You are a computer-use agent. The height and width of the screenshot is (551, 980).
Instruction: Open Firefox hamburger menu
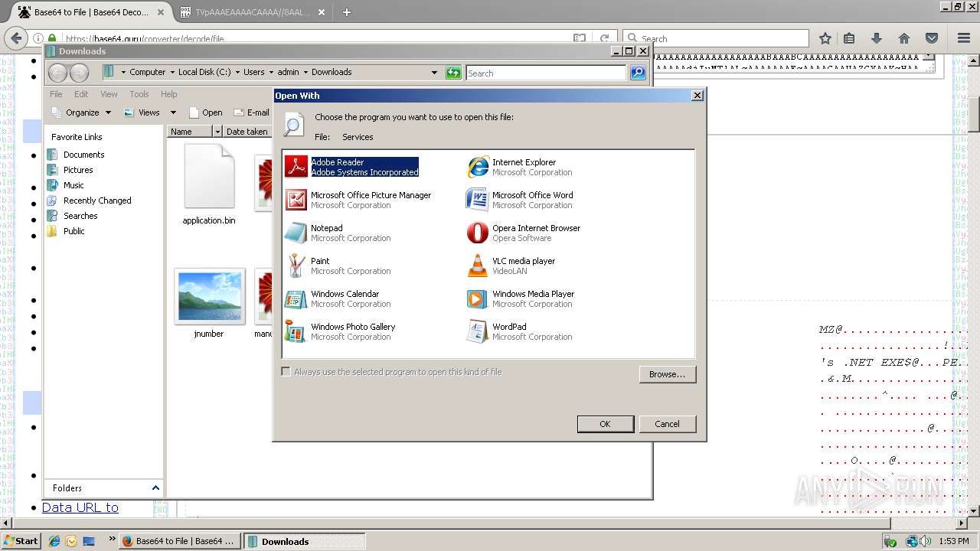tap(964, 38)
